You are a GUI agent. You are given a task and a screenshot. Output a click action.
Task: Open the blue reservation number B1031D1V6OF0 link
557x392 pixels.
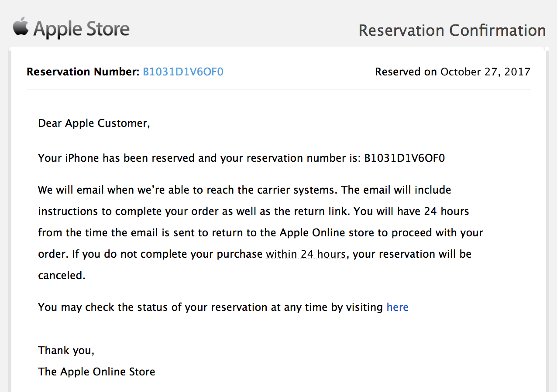click(183, 72)
